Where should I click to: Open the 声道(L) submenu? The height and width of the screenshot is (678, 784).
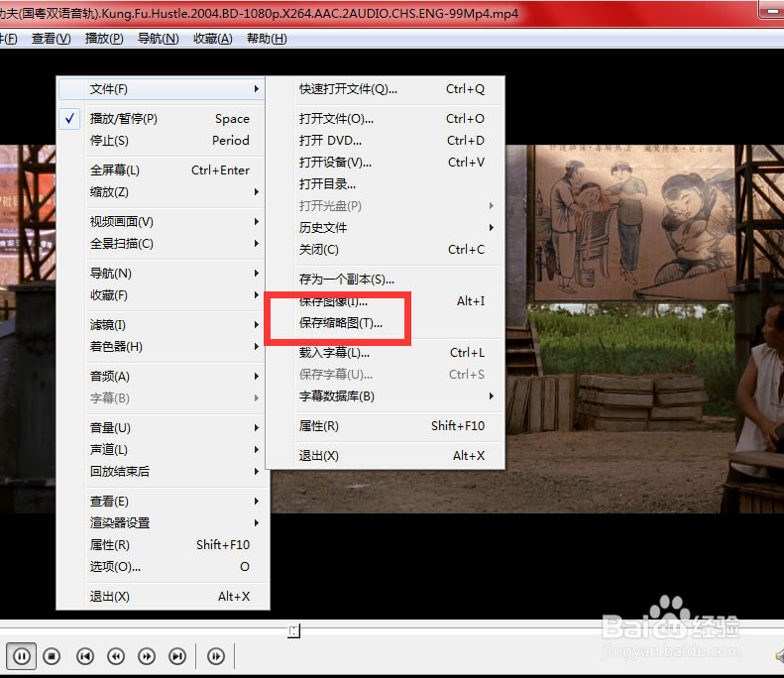(162, 450)
